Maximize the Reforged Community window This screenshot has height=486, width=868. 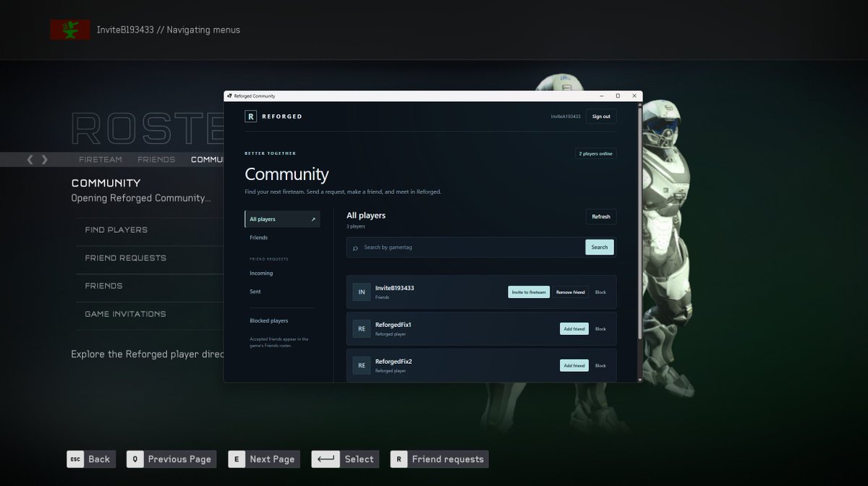[617, 95]
